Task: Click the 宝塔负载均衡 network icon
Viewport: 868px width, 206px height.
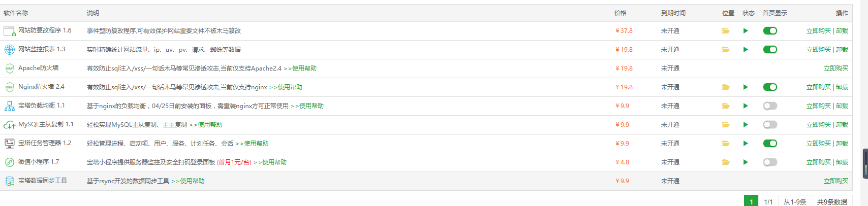Action: pos(10,106)
